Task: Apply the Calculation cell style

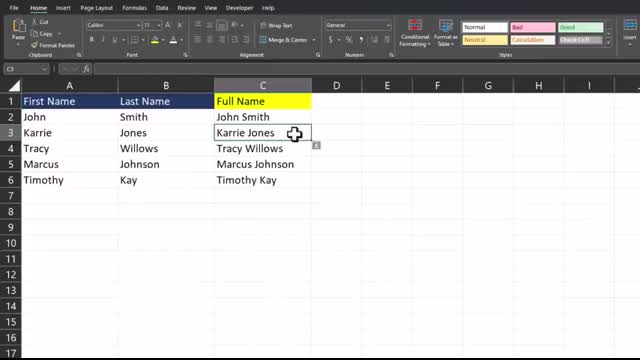Action: click(x=533, y=40)
